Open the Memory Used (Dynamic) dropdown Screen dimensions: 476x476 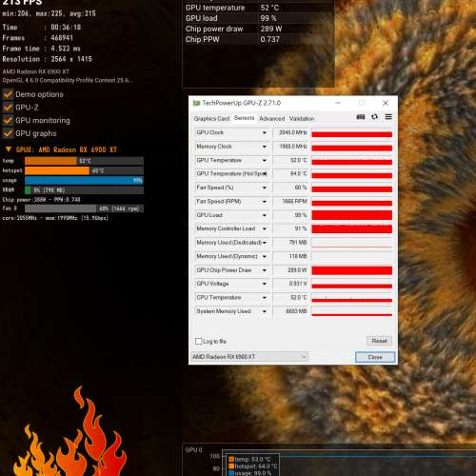click(x=265, y=256)
